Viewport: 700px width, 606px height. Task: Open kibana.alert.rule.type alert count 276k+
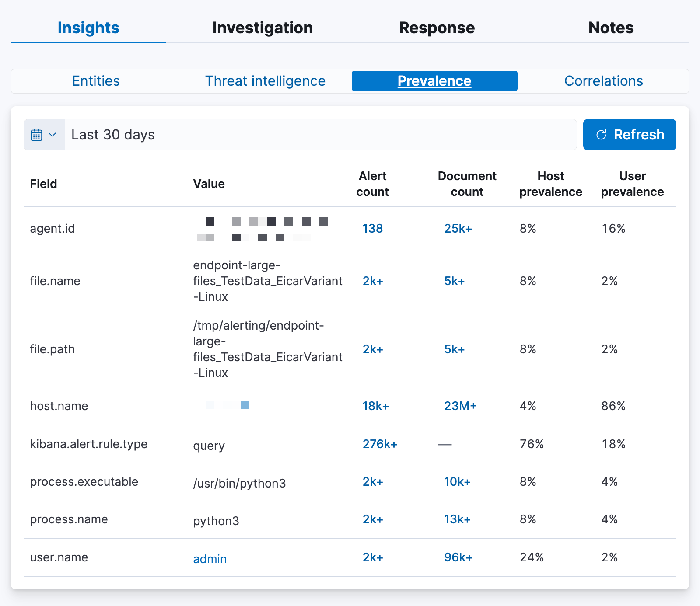380,444
